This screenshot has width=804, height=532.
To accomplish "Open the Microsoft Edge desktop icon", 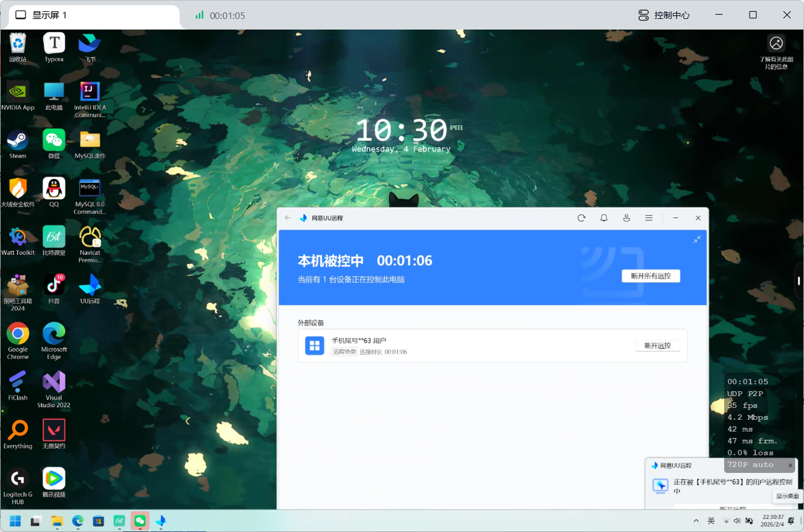I will 54,341.
